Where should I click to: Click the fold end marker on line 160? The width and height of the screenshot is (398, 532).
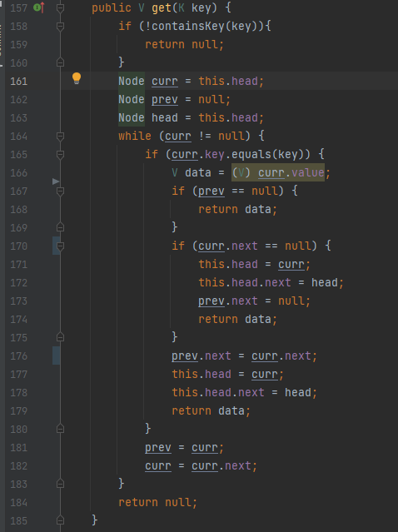(61, 62)
